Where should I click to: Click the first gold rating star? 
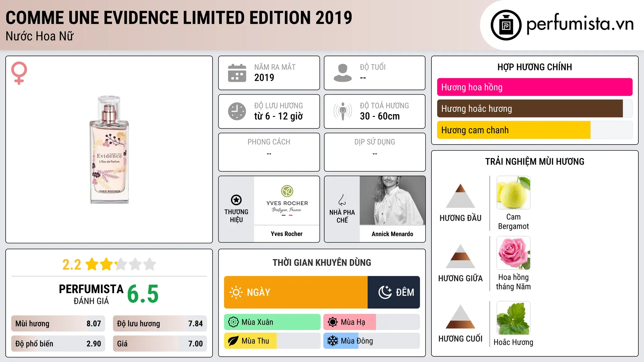tap(92, 264)
